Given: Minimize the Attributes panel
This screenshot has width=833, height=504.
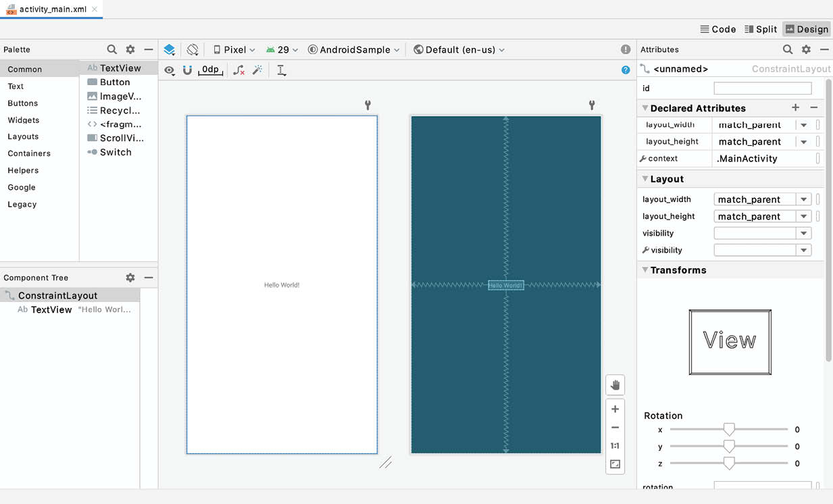Looking at the screenshot, I should pos(824,49).
